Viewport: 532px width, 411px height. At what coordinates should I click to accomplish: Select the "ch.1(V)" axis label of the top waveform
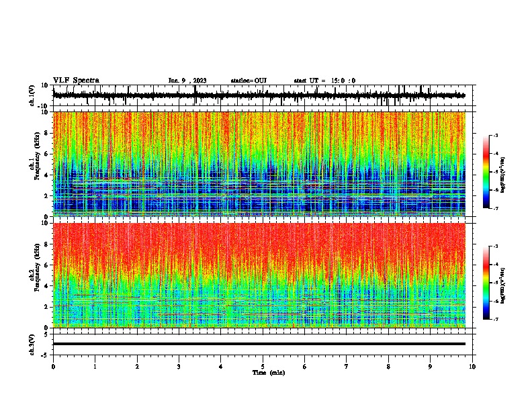tap(32, 95)
